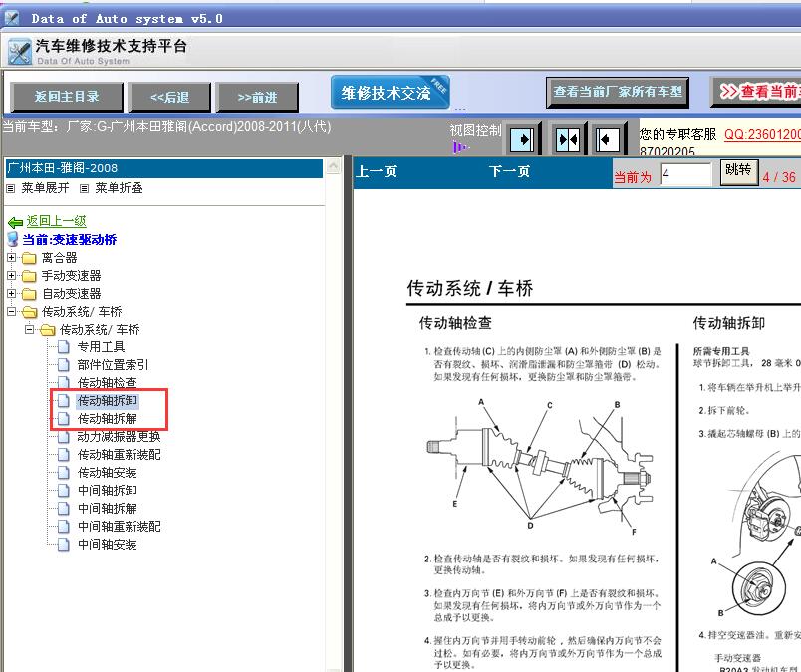Click the page icon next to 传动轴重新装配
The image size is (801, 672).
(64, 454)
